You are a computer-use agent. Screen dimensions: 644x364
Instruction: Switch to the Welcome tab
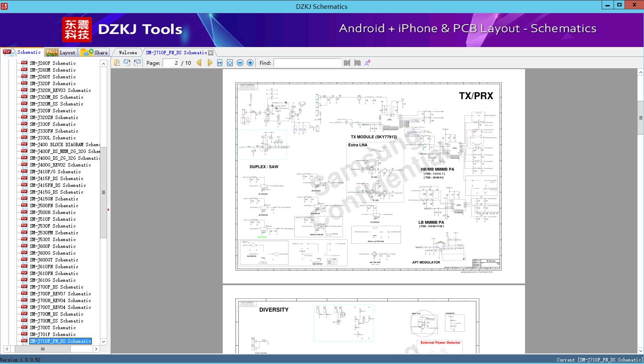tap(128, 53)
